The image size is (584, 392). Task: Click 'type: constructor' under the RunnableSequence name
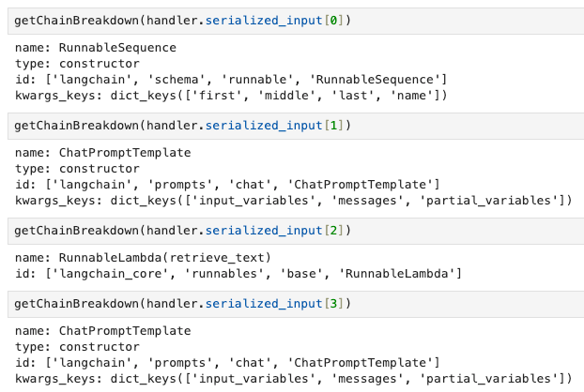point(75,63)
